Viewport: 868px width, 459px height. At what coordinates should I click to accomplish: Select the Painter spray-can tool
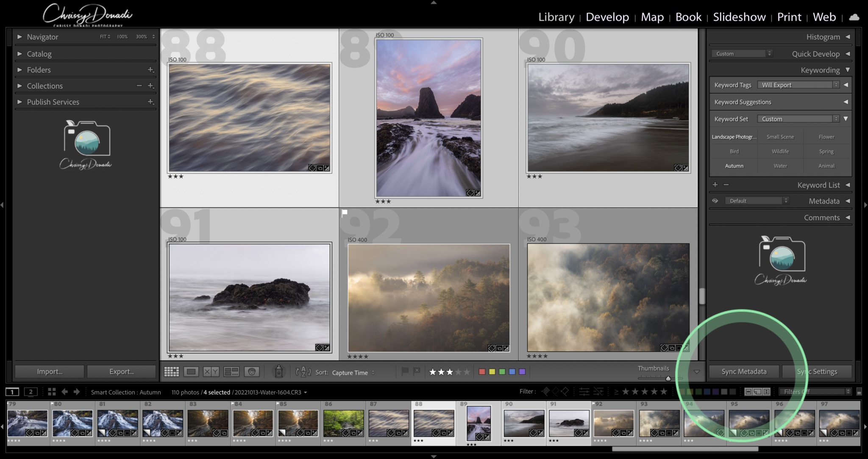[x=278, y=372]
